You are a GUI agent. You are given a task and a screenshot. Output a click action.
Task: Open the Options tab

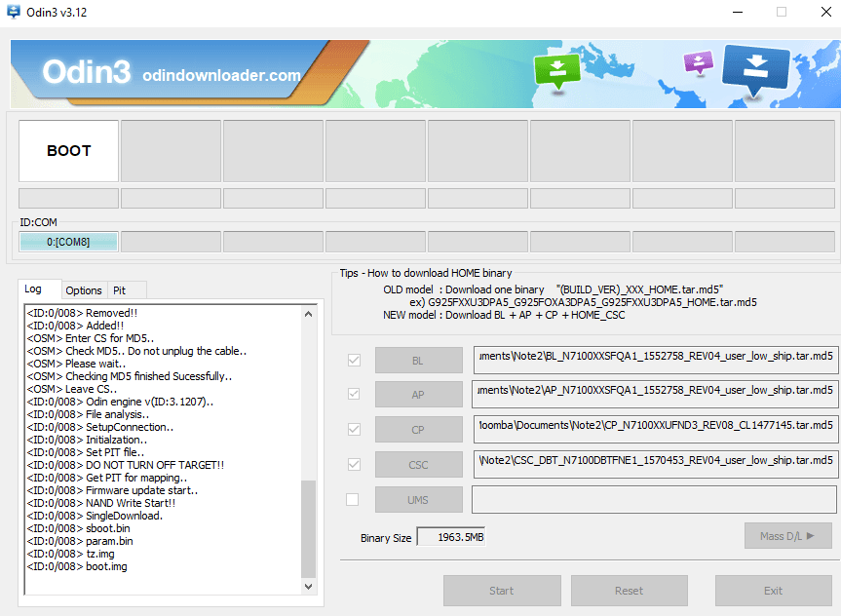click(84, 290)
